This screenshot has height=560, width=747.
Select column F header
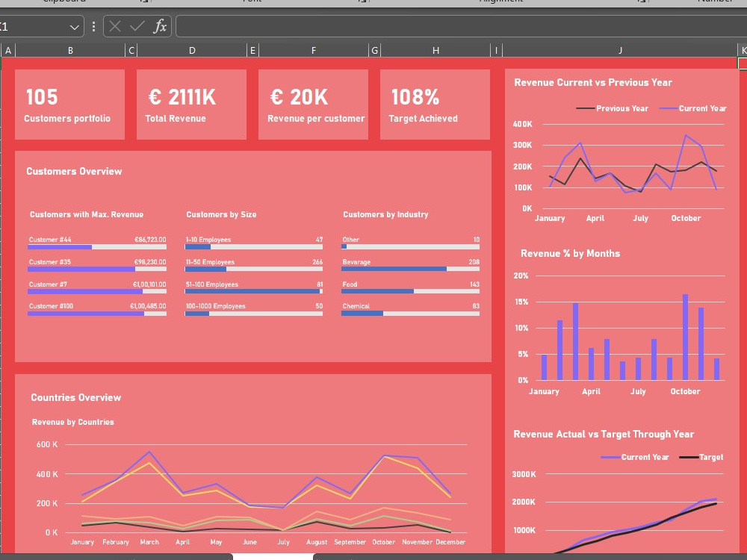click(x=314, y=50)
